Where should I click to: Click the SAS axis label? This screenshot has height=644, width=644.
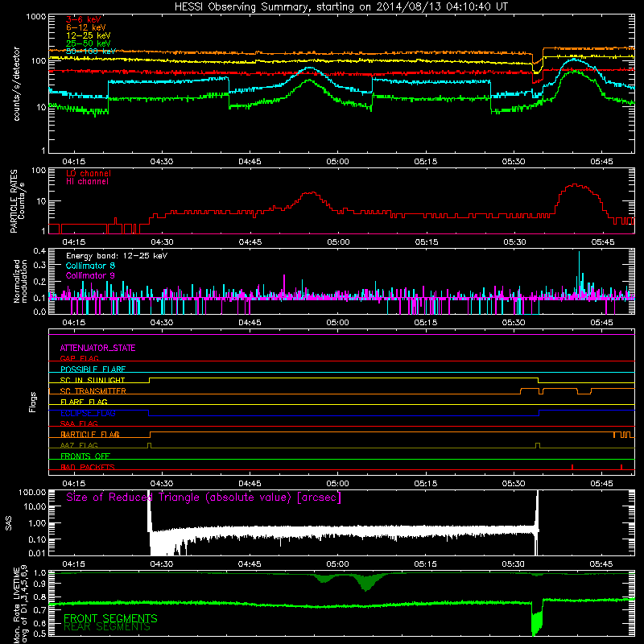coord(8,523)
